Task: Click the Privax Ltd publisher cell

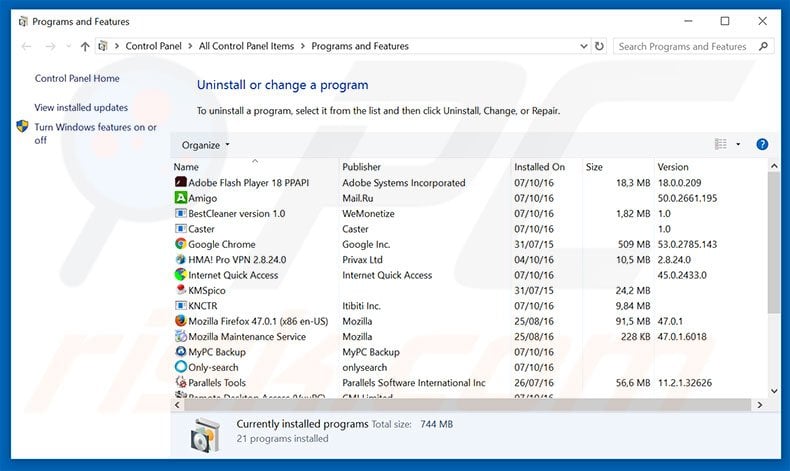Action: [x=362, y=260]
